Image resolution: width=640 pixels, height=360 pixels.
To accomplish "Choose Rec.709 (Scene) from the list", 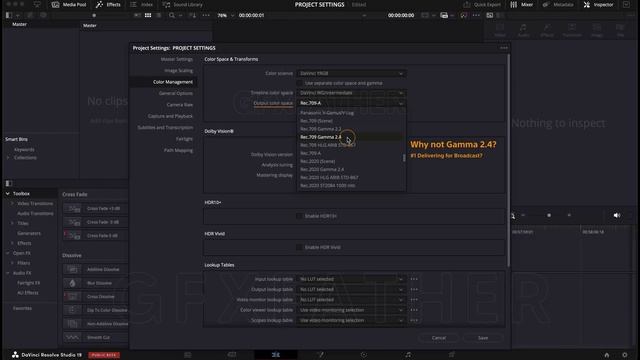I will pos(316,121).
